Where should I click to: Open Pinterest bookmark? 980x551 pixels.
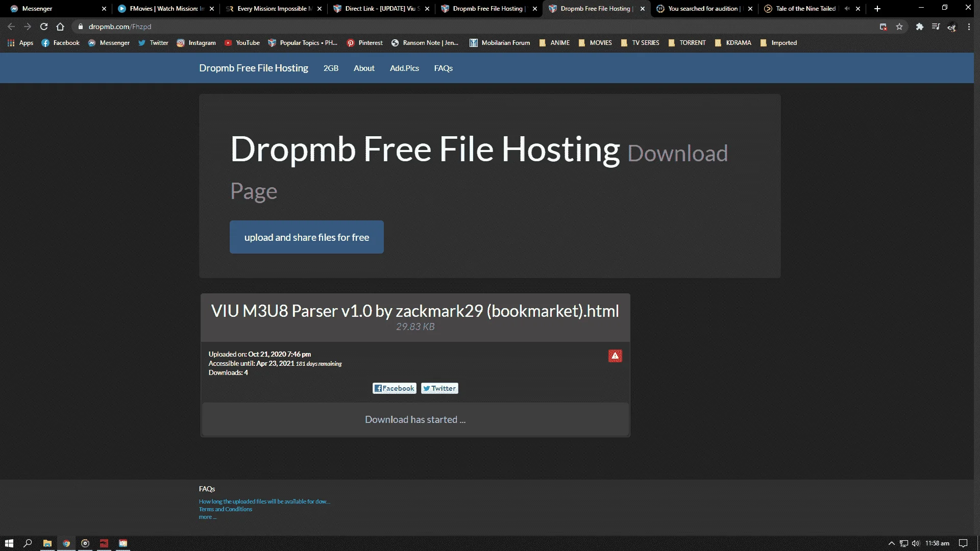click(365, 43)
